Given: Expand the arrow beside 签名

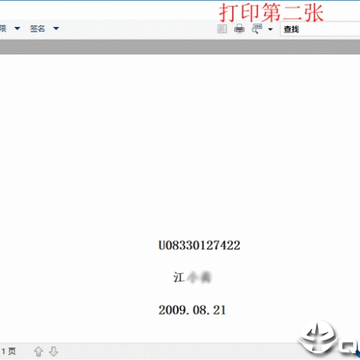Looking at the screenshot, I should coord(56,29).
